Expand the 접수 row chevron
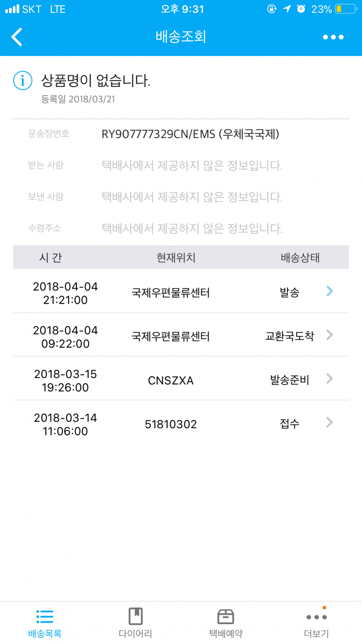362x644 pixels. [x=329, y=423]
